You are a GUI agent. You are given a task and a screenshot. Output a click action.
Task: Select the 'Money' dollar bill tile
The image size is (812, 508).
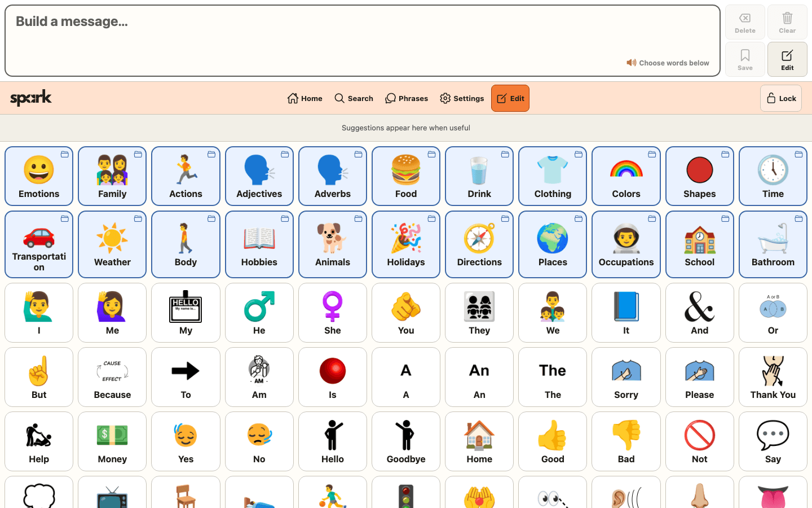[x=112, y=441]
